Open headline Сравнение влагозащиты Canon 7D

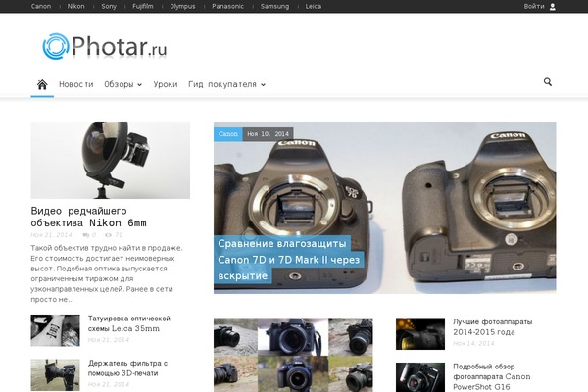click(x=288, y=260)
